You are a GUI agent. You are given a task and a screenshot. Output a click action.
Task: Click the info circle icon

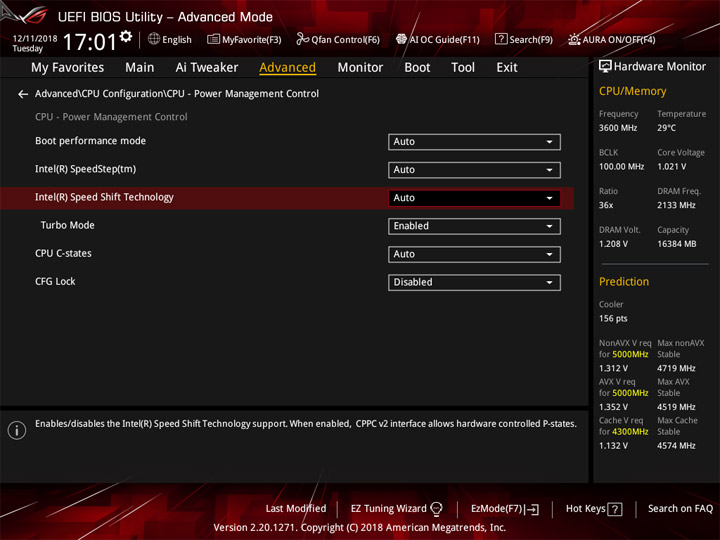coord(17,430)
